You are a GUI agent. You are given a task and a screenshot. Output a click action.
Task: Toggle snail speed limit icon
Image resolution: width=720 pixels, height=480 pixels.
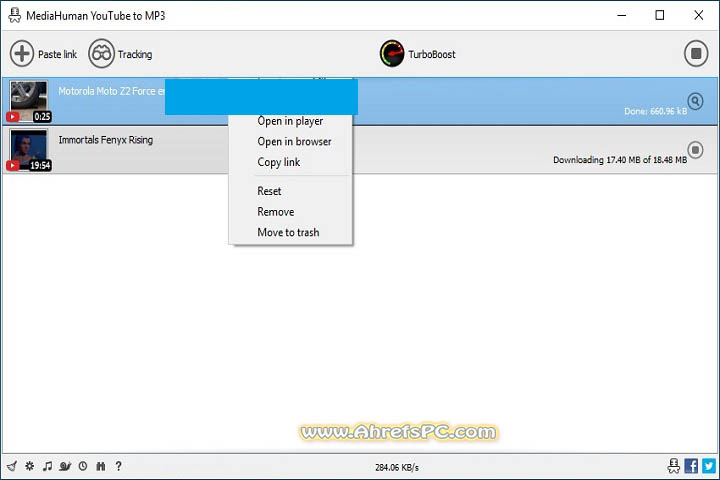pos(65,466)
